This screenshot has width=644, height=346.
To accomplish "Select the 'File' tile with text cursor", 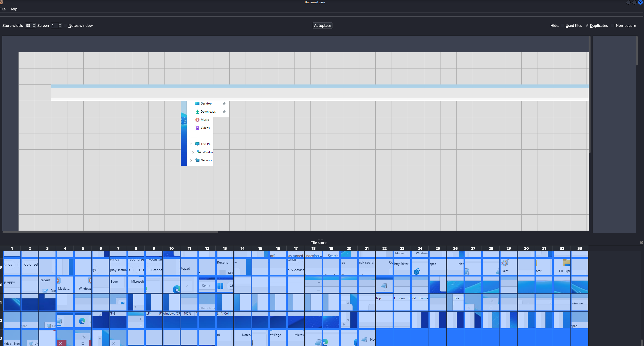I will (x=455, y=302).
